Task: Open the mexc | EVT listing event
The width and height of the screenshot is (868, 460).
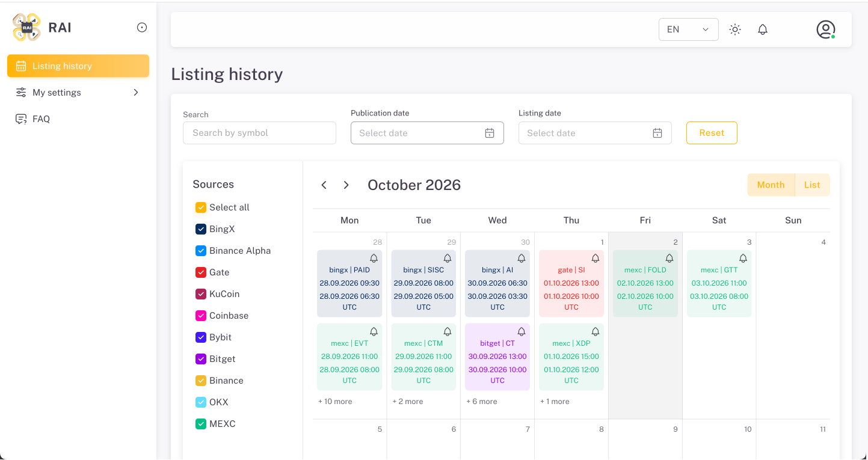Action: (349, 357)
